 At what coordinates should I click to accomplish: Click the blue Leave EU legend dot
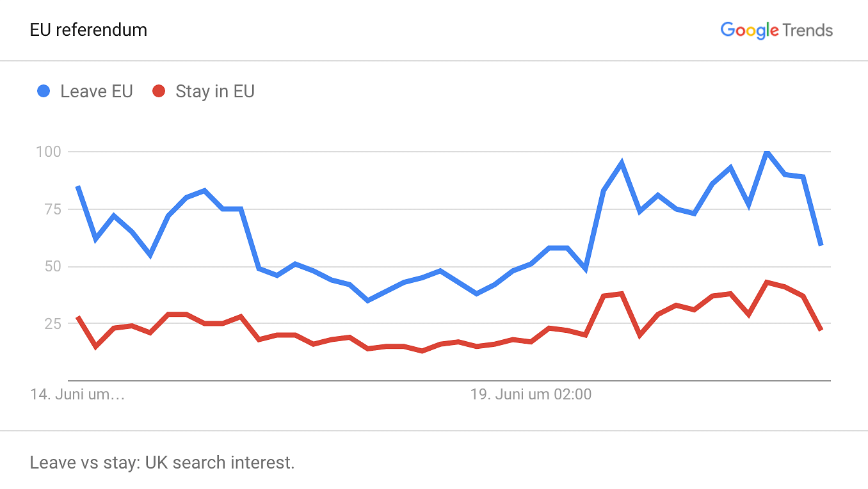44,92
